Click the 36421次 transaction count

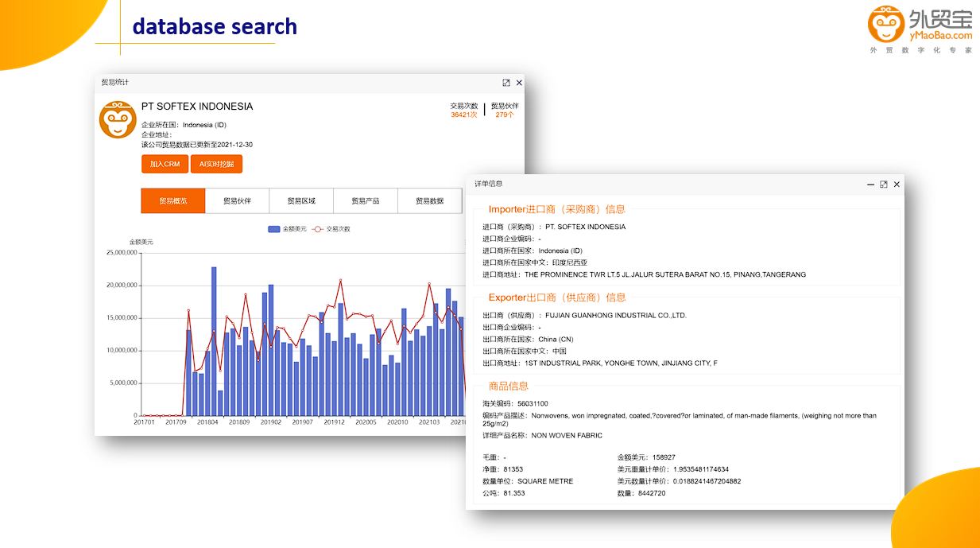(x=464, y=115)
